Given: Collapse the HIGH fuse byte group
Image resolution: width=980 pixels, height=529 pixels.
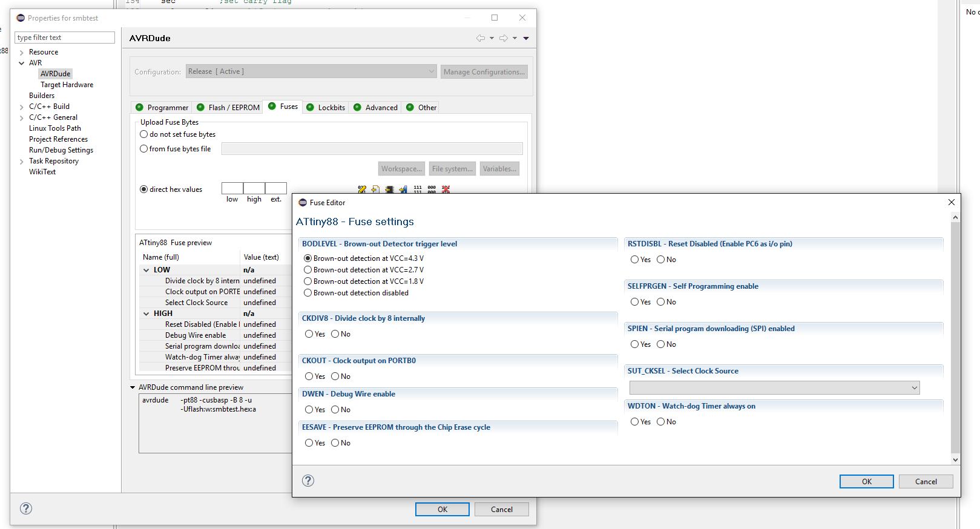Looking at the screenshot, I should (146, 314).
